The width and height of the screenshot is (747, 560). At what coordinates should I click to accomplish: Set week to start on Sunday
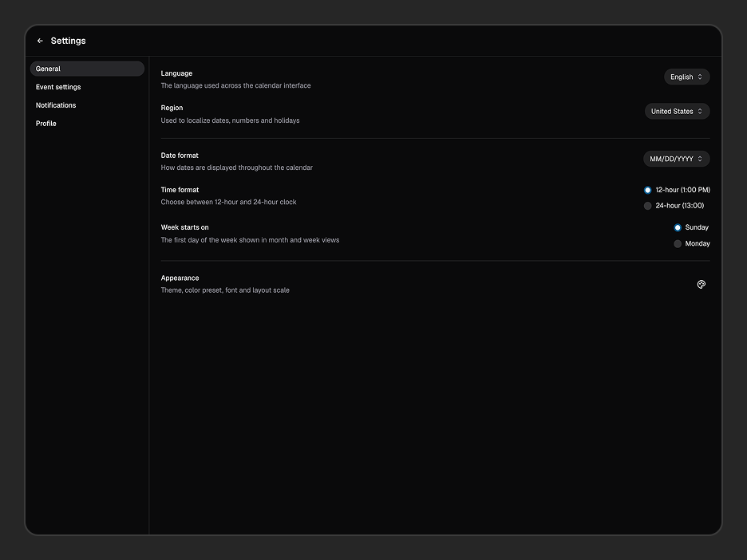coord(691,227)
